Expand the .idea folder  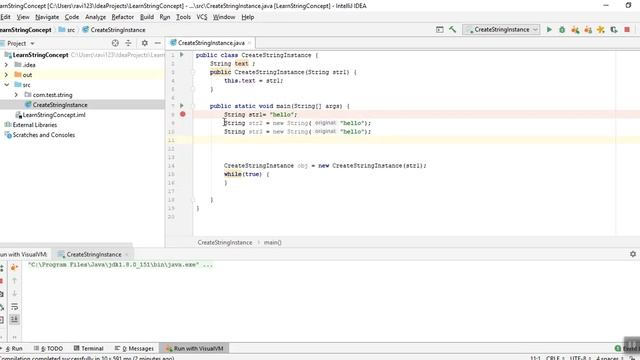point(6,65)
